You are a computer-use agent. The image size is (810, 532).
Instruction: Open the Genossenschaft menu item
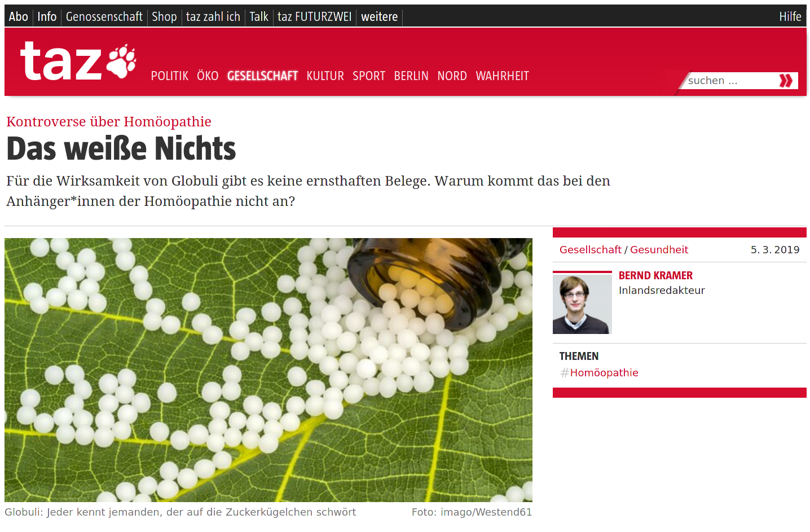click(104, 17)
